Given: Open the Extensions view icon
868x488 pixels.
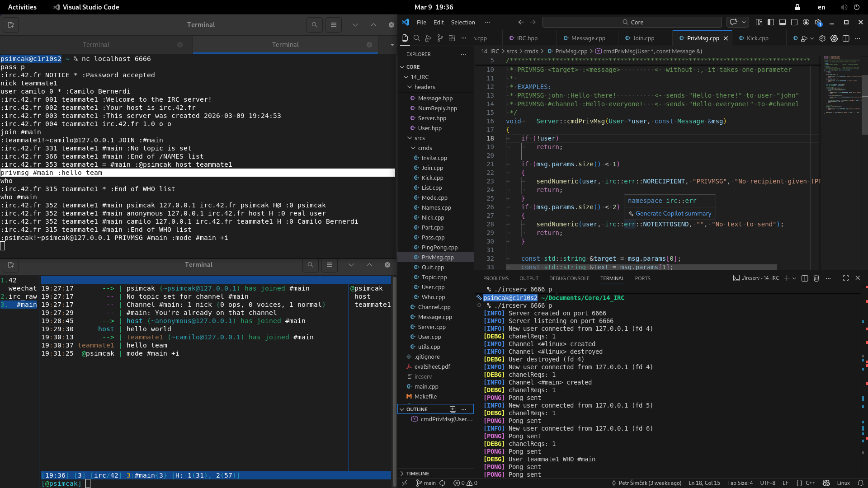Looking at the screenshot, I should point(452,38).
